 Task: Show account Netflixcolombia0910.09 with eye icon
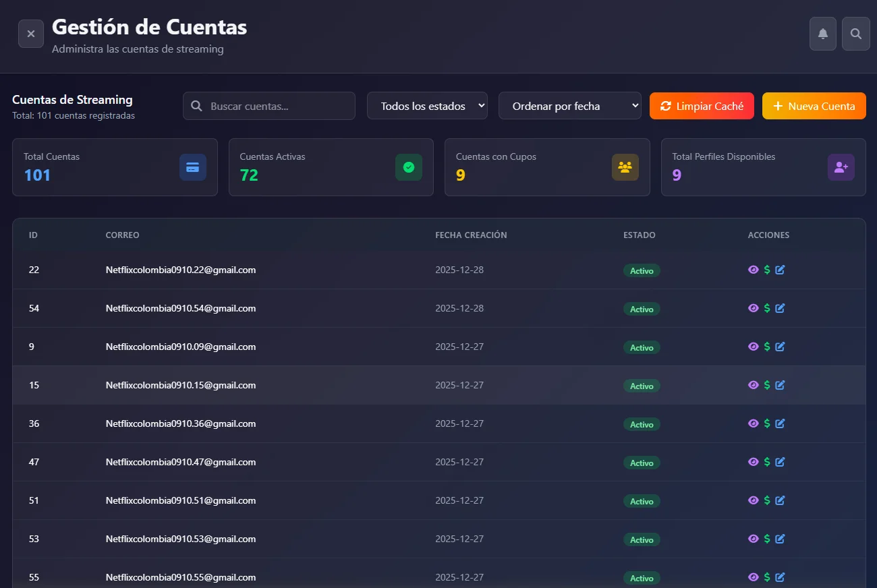pyautogui.click(x=754, y=347)
